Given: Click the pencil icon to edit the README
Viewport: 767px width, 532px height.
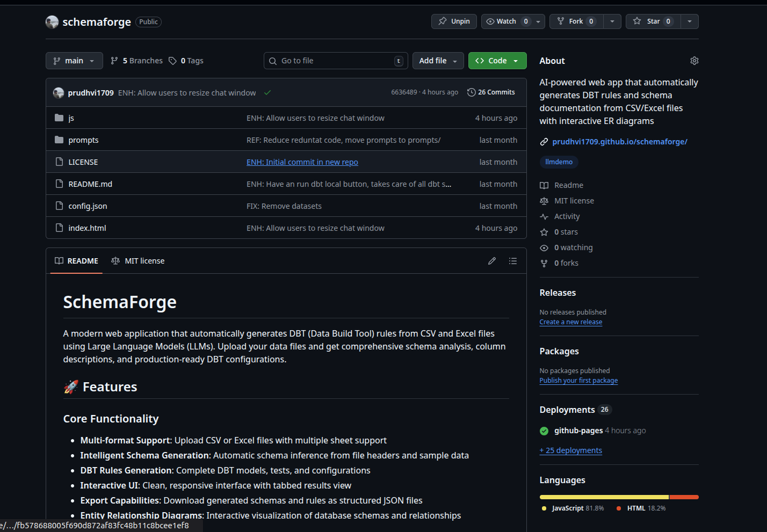Looking at the screenshot, I should point(491,260).
